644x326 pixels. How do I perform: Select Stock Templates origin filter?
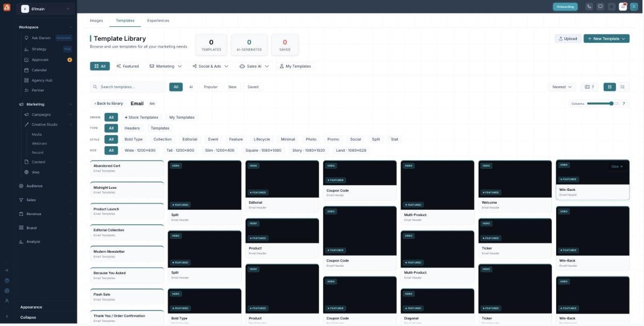141,117
